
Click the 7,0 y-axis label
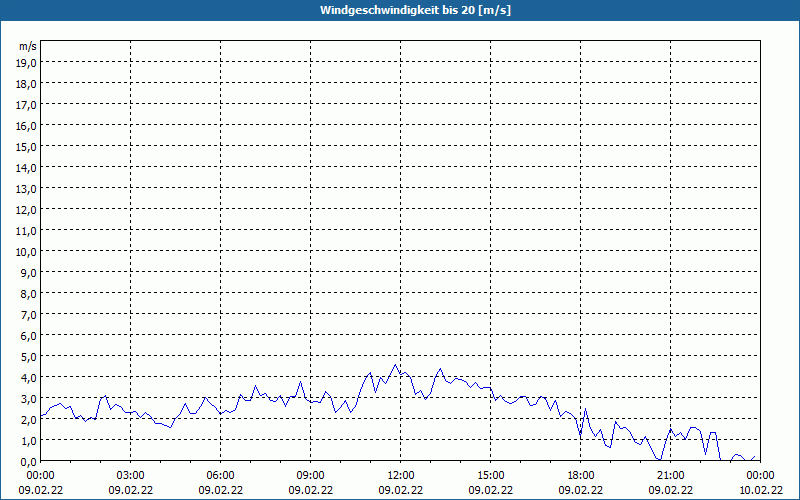[x=29, y=315]
